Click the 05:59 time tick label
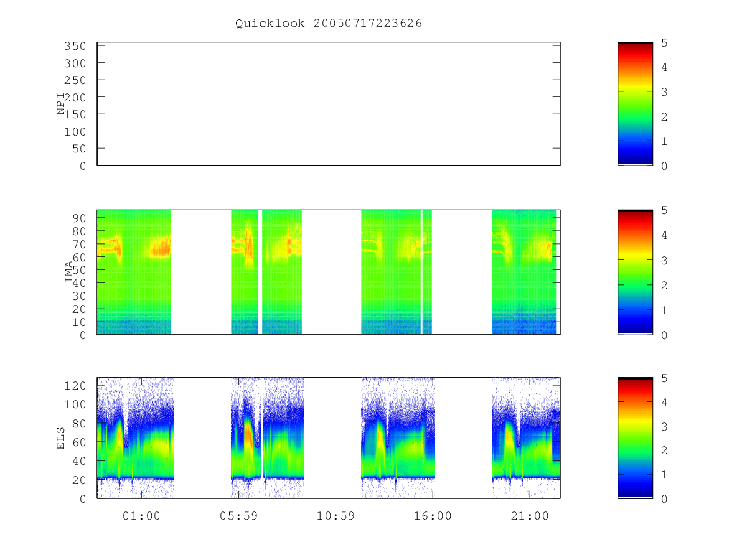 [238, 516]
